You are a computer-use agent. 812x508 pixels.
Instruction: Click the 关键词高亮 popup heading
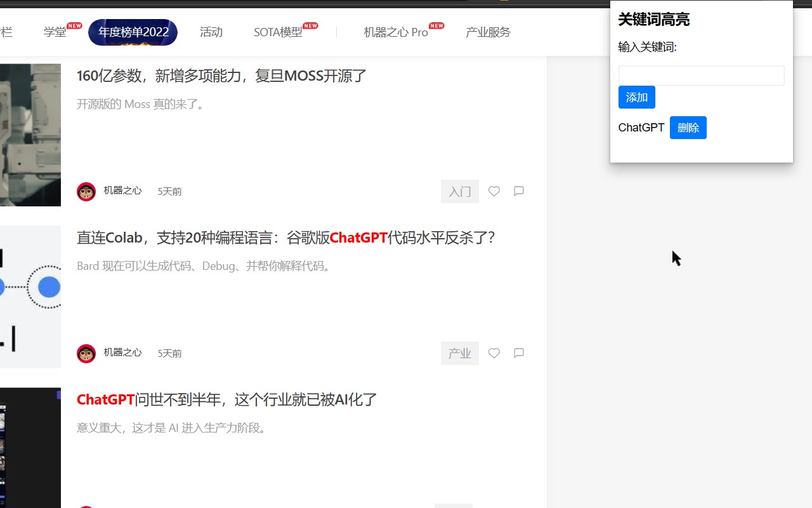point(654,20)
